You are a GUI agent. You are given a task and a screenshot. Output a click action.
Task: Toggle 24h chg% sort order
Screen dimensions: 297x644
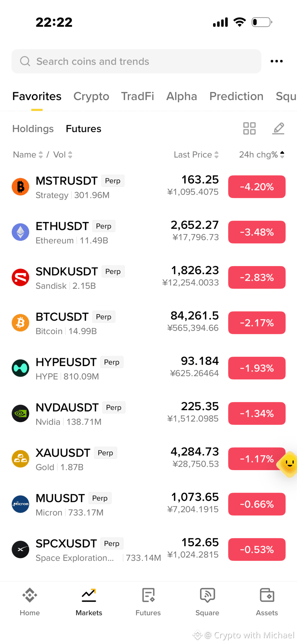262,155
